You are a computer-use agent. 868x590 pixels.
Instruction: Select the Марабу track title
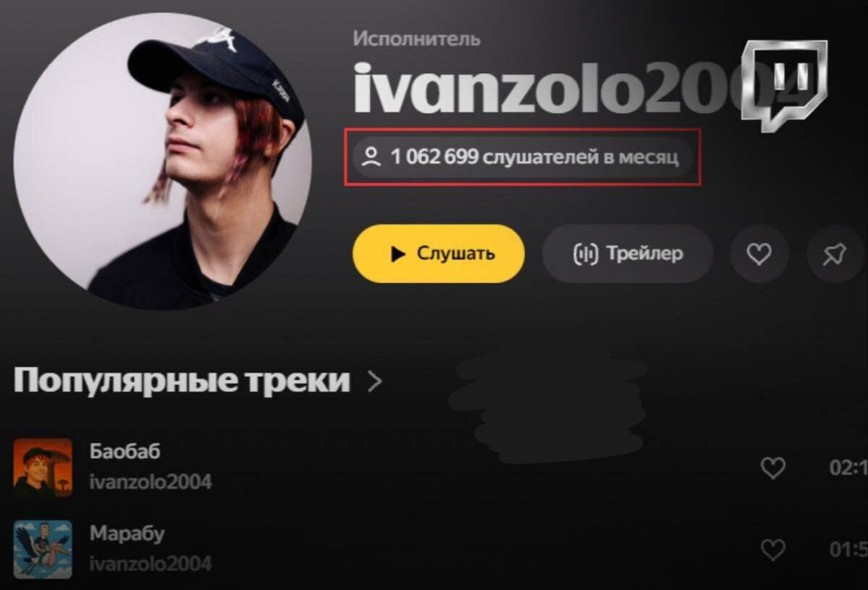[x=127, y=534]
